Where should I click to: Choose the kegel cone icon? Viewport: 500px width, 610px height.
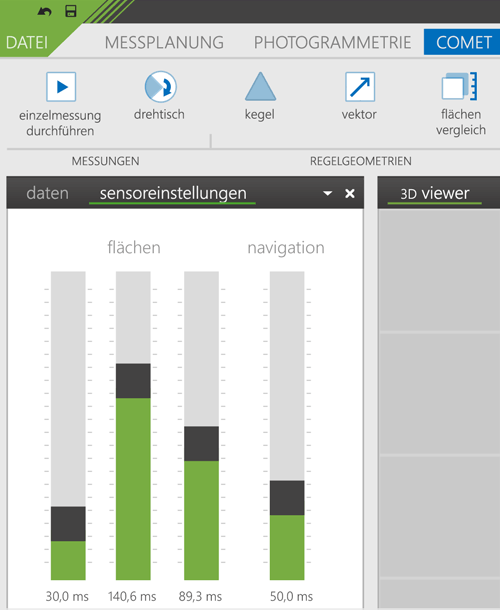[260, 86]
